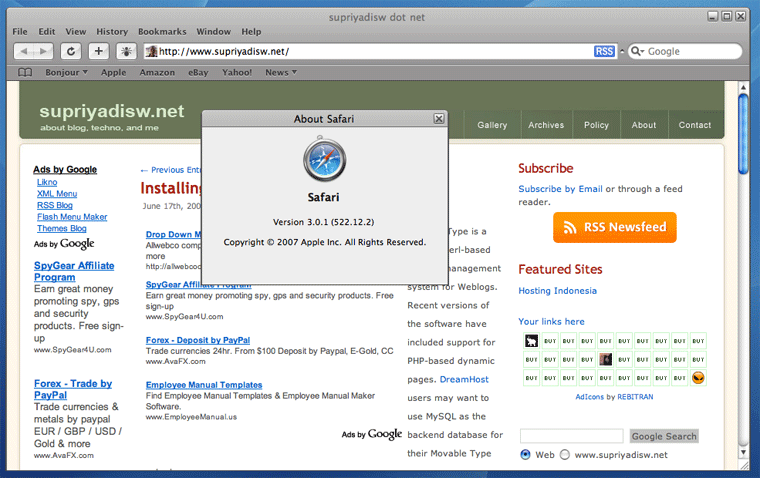This screenshot has width=760, height=478.
Task: Click the supriyadisw.net site title
Action: 112,112
